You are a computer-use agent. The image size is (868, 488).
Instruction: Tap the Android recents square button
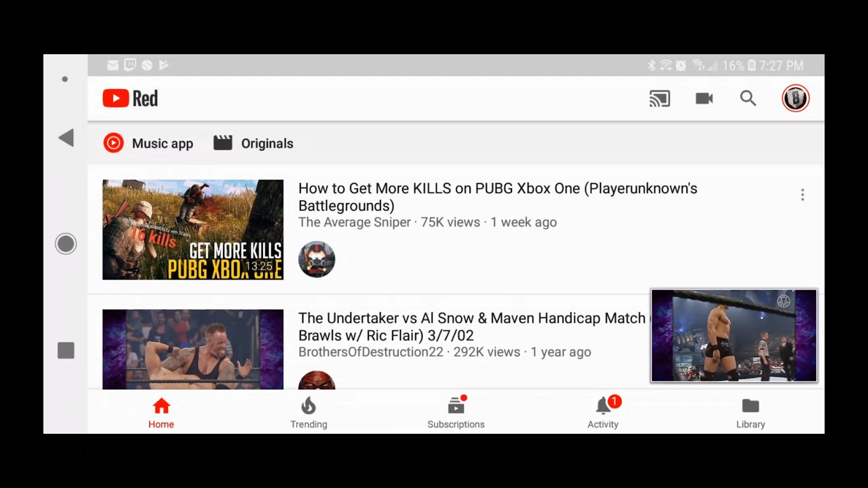point(66,350)
